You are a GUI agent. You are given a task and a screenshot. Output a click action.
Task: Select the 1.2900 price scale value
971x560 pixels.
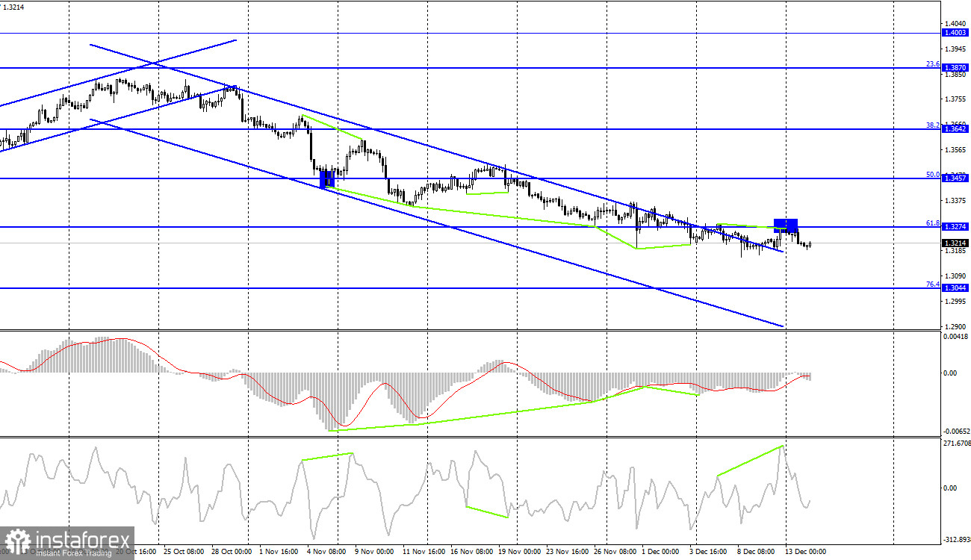[x=956, y=327]
